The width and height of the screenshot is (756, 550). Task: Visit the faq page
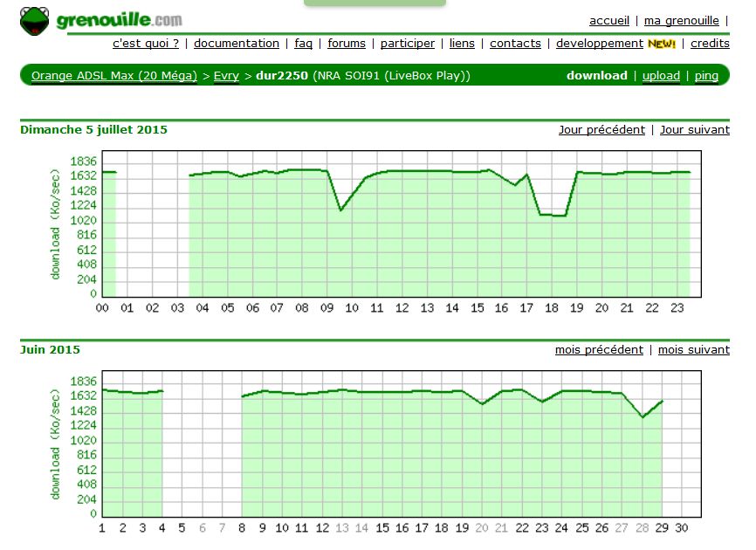[x=303, y=44]
